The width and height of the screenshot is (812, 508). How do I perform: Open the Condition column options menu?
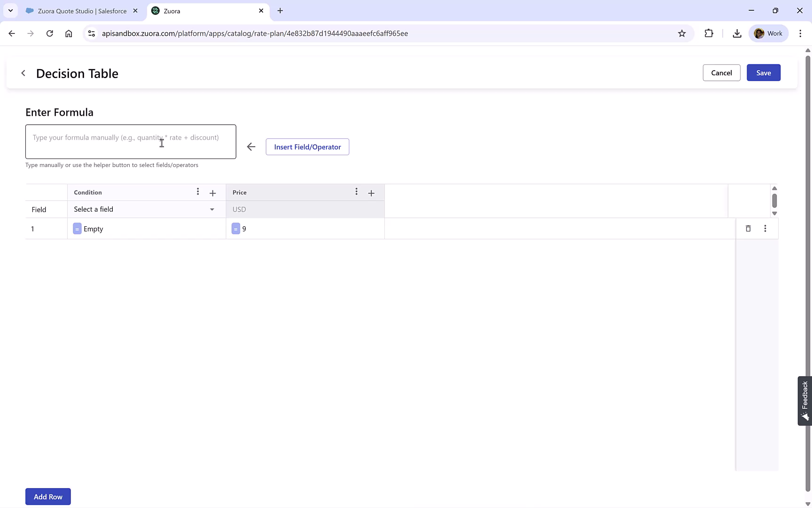(x=198, y=192)
